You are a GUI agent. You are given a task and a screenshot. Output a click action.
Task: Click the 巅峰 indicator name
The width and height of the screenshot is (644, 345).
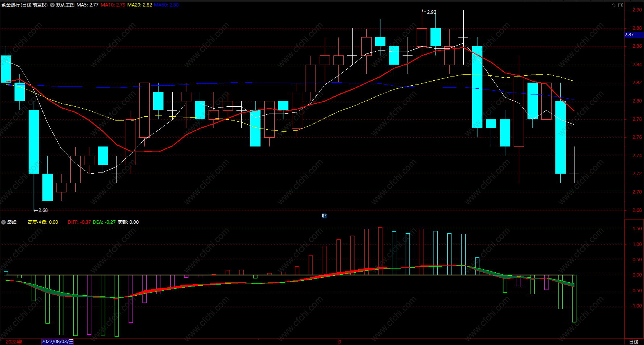(x=12, y=222)
